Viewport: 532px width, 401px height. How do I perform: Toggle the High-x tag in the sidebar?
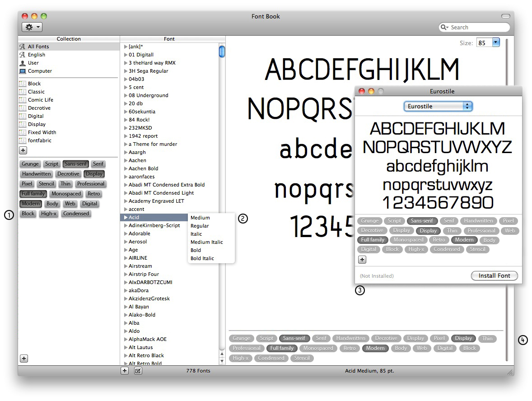48,214
